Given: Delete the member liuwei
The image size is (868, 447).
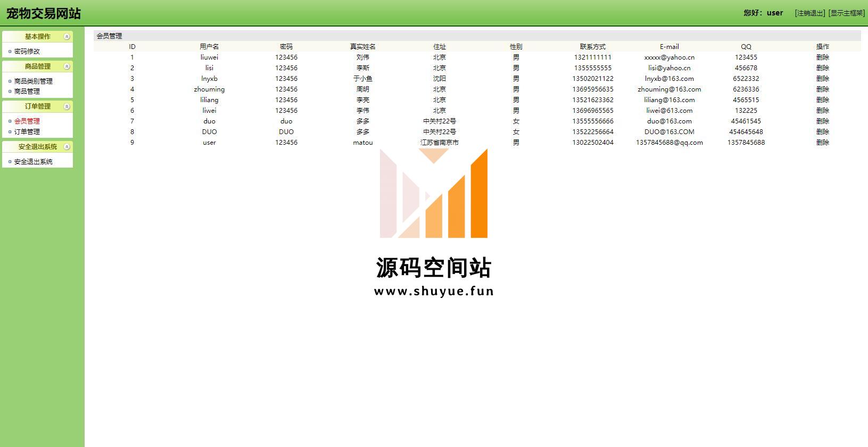Looking at the screenshot, I should tap(823, 57).
